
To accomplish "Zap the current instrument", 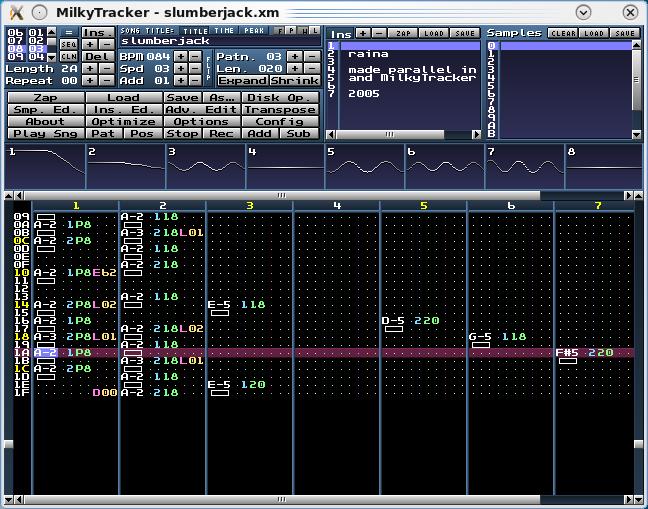I will pyautogui.click(x=402, y=33).
